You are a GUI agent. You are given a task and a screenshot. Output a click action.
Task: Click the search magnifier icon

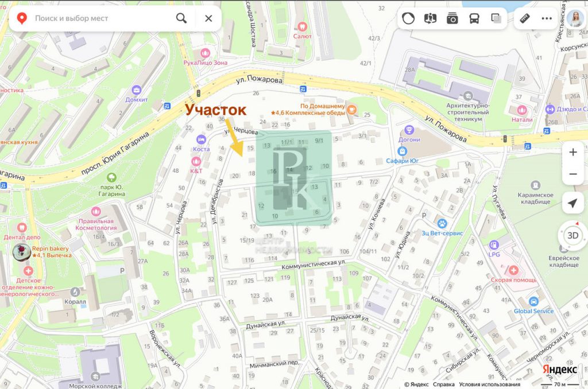coord(181,18)
